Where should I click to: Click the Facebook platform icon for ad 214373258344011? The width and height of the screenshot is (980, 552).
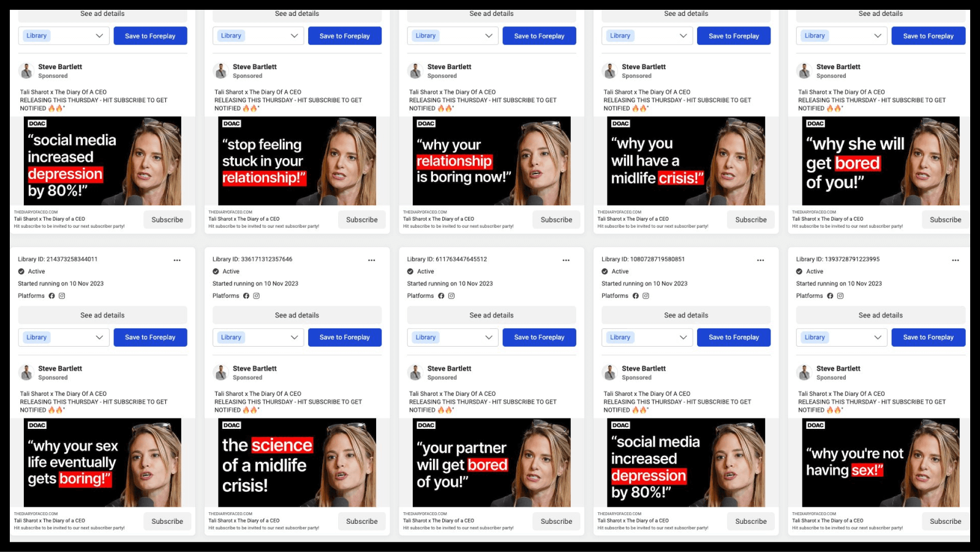pyautogui.click(x=51, y=296)
